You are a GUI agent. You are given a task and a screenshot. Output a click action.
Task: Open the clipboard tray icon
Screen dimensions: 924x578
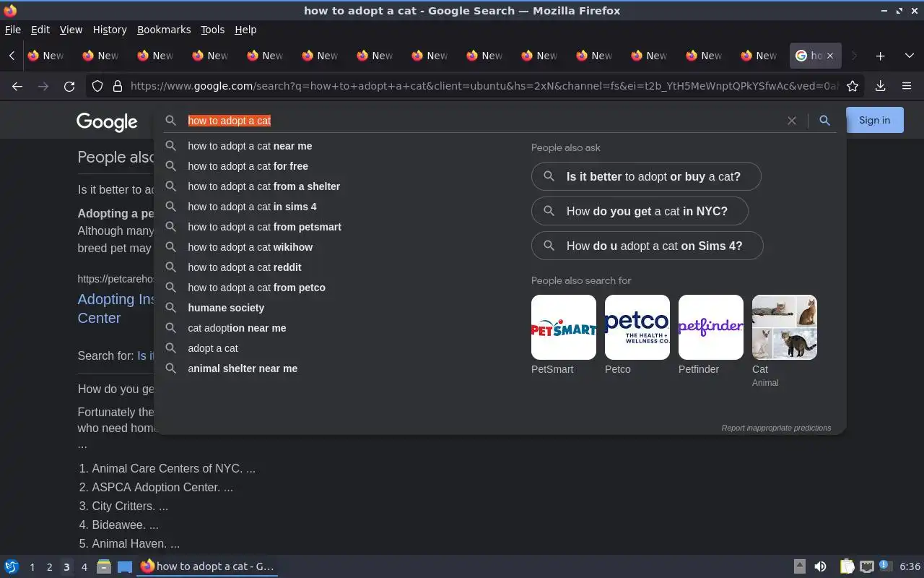(x=847, y=566)
